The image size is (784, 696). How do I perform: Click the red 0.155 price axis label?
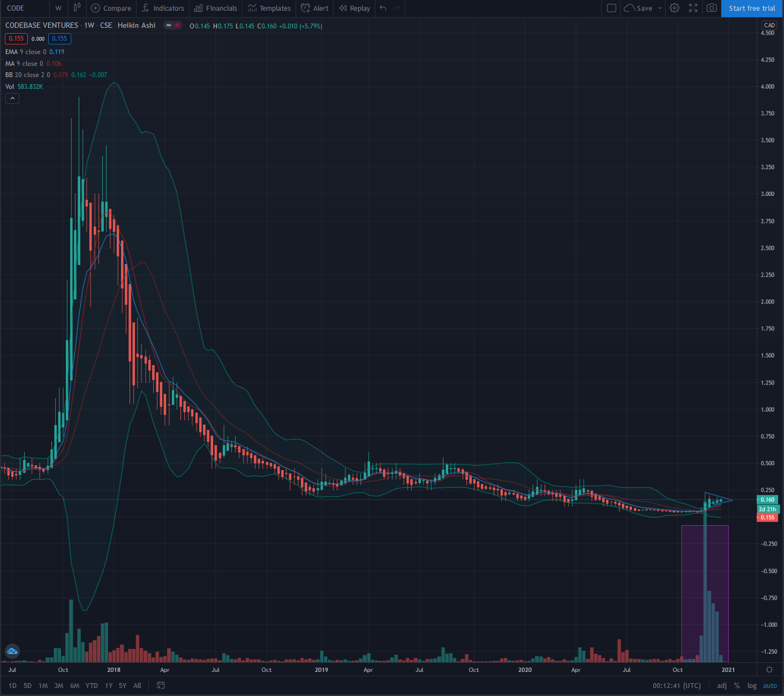pos(767,517)
